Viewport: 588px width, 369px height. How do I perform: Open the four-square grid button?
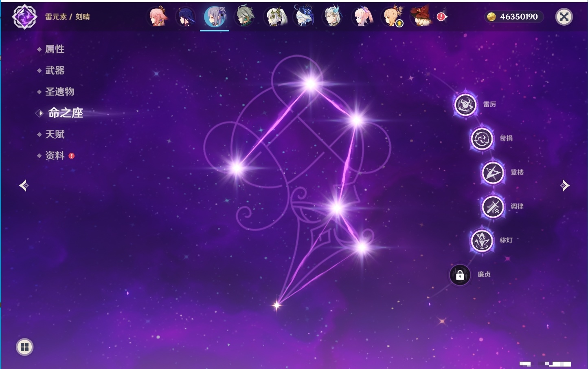[24, 347]
